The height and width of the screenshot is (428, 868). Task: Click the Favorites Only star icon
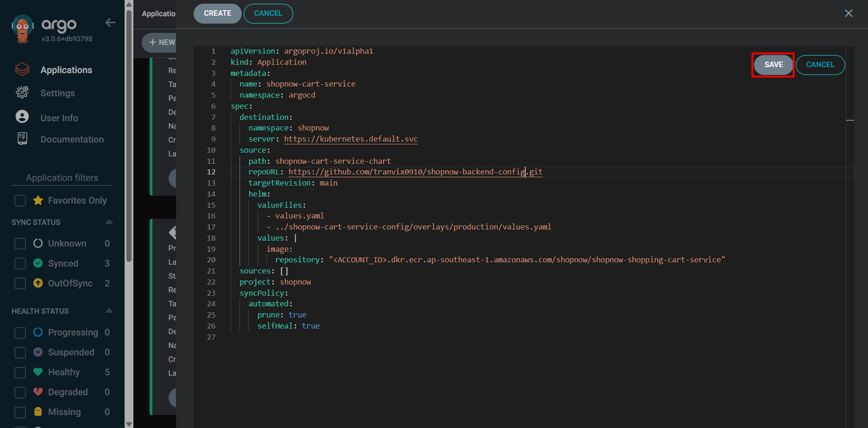38,200
